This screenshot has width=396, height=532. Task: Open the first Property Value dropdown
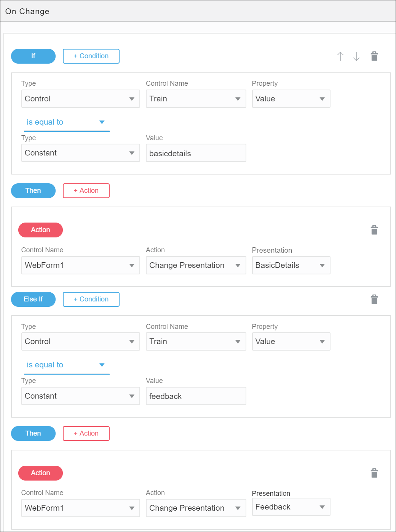[291, 99]
